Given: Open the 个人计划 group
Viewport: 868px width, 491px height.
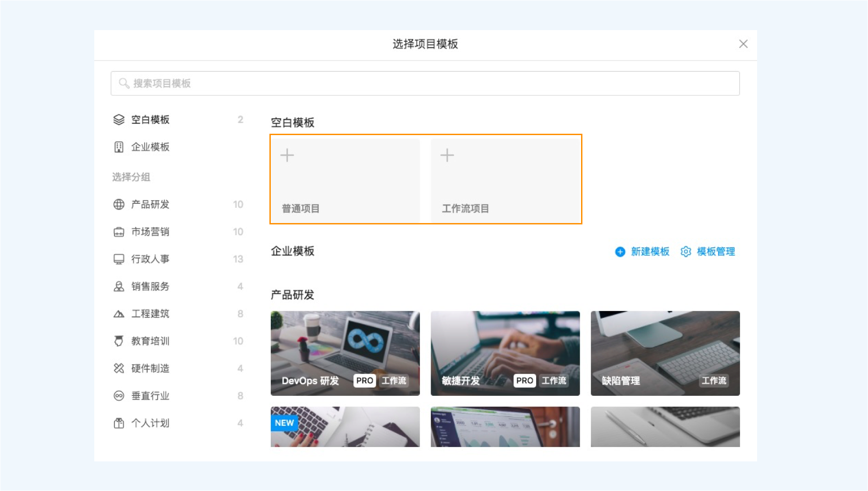Looking at the screenshot, I should click(178, 423).
